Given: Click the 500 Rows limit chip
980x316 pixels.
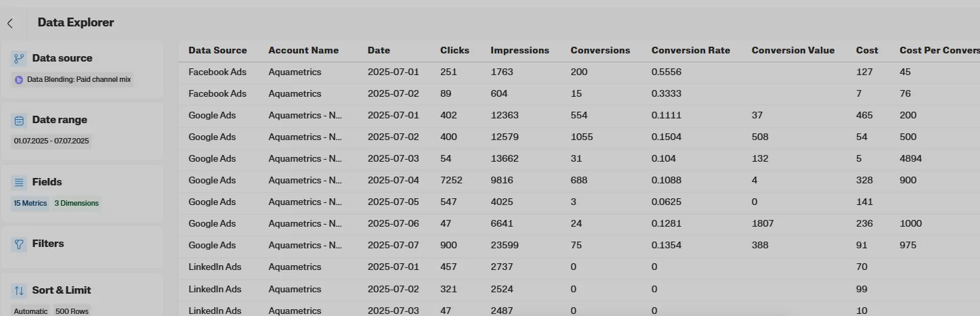Looking at the screenshot, I should click(72, 311).
